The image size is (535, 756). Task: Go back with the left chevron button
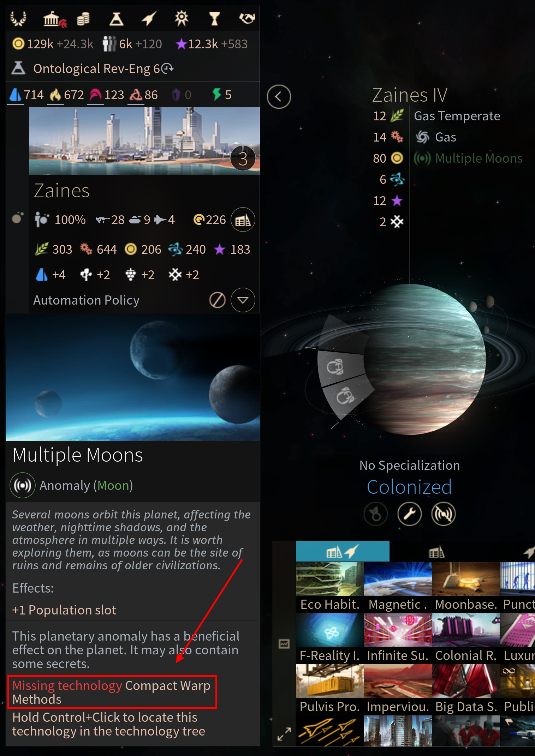pyautogui.click(x=279, y=97)
